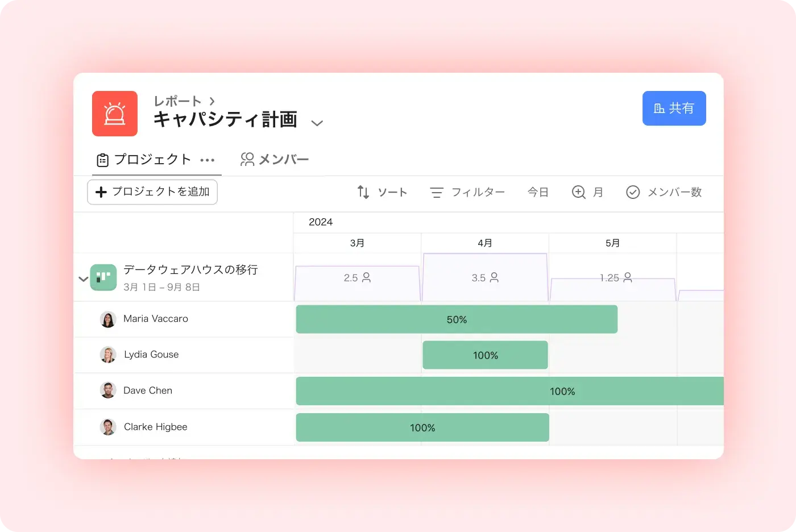Viewport: 796px width, 532px height.
Task: Click the 2024 year label
Action: (321, 222)
